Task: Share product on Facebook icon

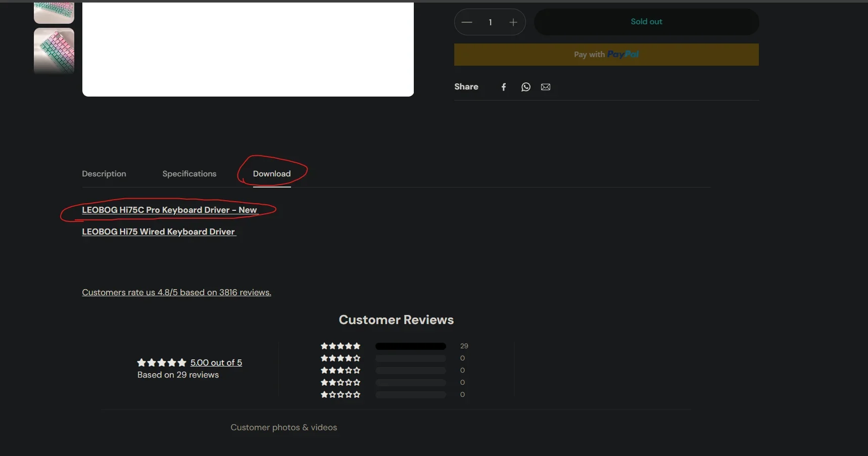Action: 503,87
